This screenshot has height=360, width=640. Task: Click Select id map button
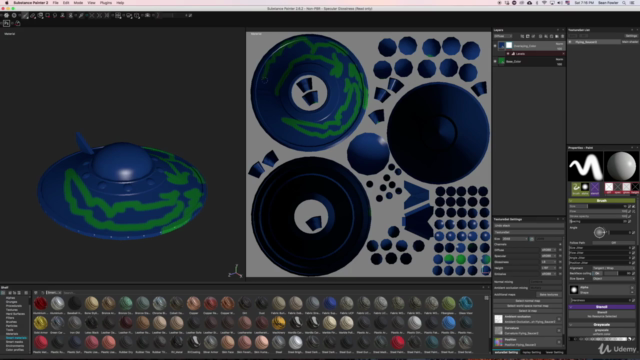coord(527,311)
